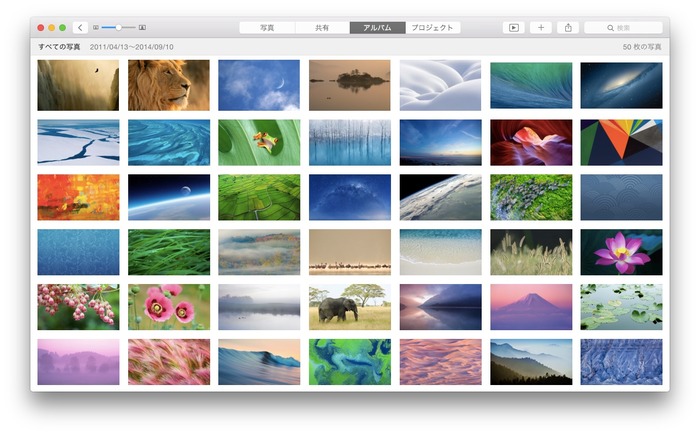Image resolution: width=700 pixels, height=435 pixels.
Task: Select the pink berries branch photo
Action: point(78,307)
